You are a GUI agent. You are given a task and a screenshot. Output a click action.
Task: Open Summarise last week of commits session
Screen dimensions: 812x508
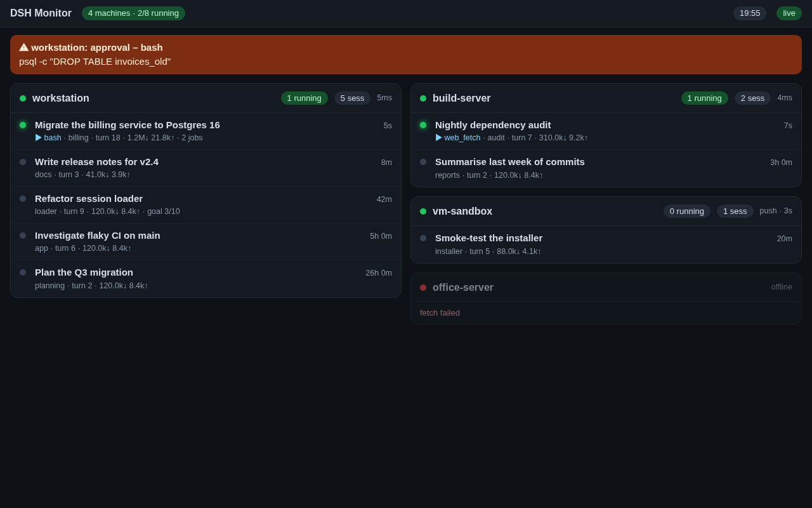tap(606, 168)
